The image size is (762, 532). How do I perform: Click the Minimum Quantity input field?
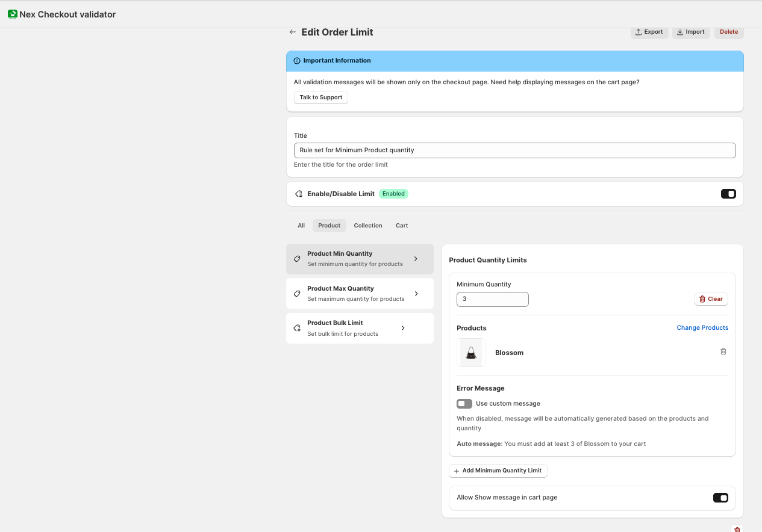pos(492,299)
